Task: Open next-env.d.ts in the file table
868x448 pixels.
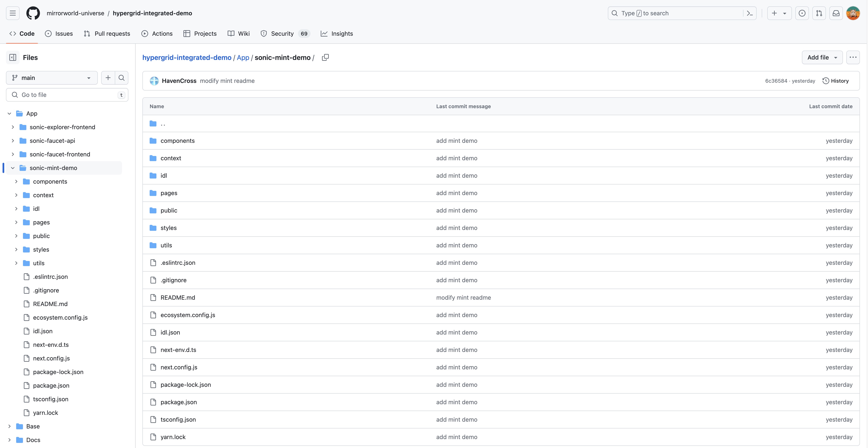Action: coord(178,350)
